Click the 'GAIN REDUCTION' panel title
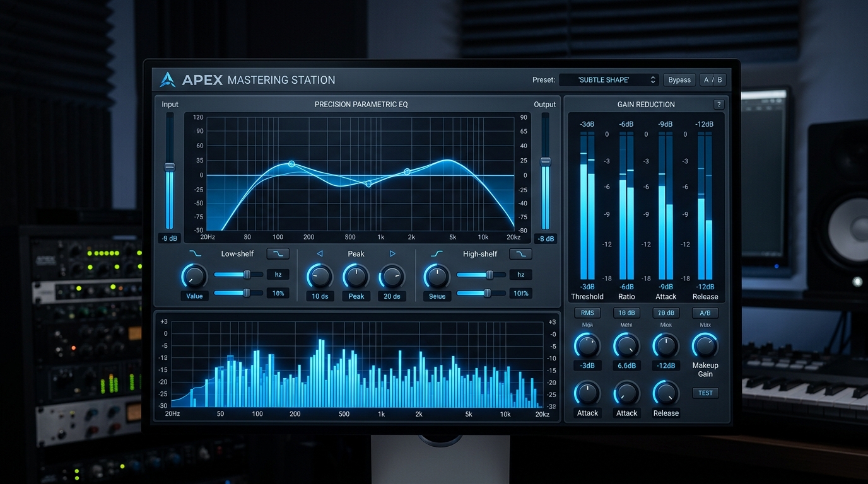Screen dimensions: 868x484 (x=646, y=105)
